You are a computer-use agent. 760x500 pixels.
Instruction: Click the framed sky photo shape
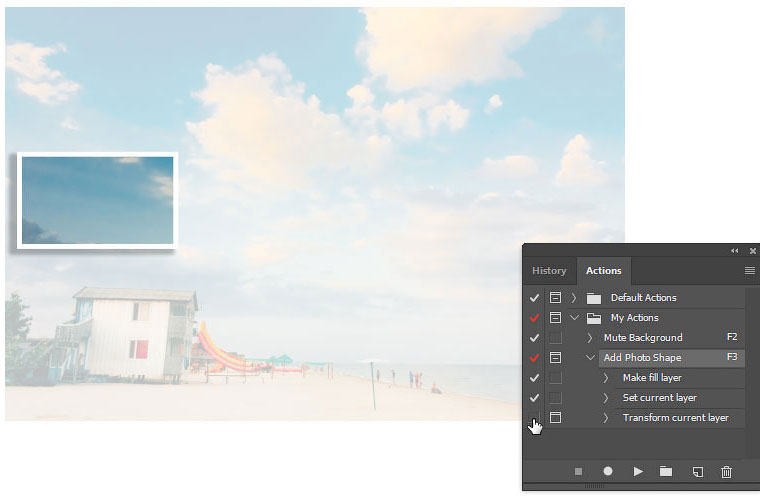tap(97, 200)
